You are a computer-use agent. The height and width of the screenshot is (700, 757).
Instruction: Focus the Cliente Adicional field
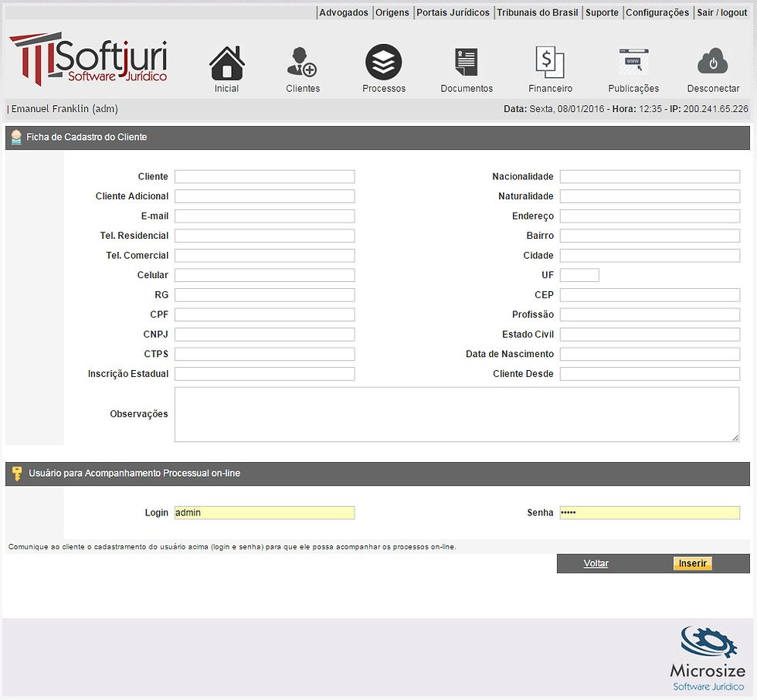(264, 196)
